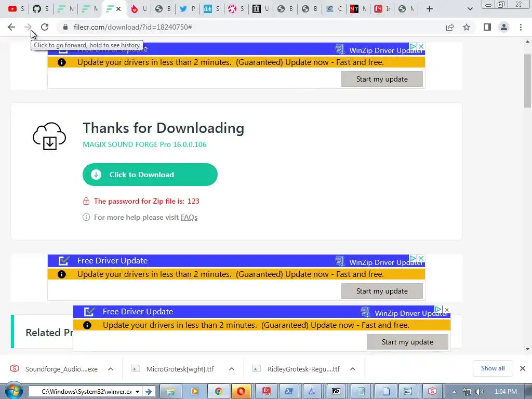532x399 pixels.
Task: Click the taskbar clock 1:04 PM
Action: (506, 392)
